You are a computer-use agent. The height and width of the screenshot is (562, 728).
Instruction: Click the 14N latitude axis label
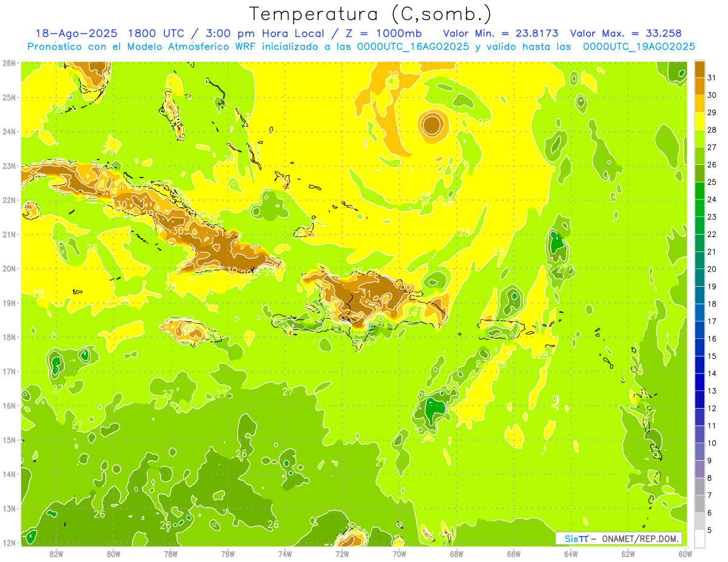tap(9, 474)
